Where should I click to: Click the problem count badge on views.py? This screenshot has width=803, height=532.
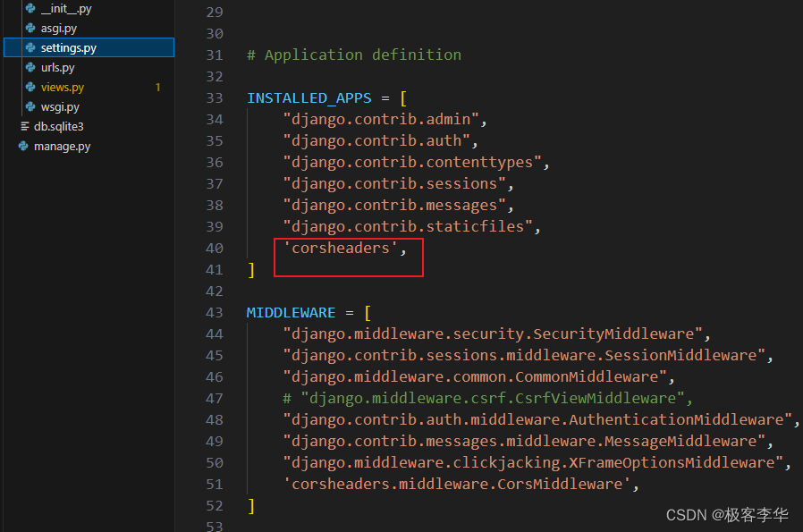click(x=157, y=87)
